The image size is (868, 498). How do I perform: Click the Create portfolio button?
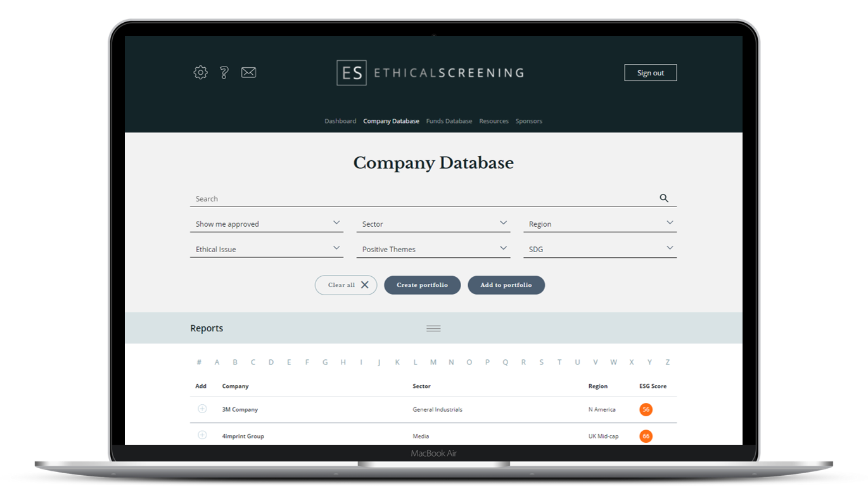422,285
